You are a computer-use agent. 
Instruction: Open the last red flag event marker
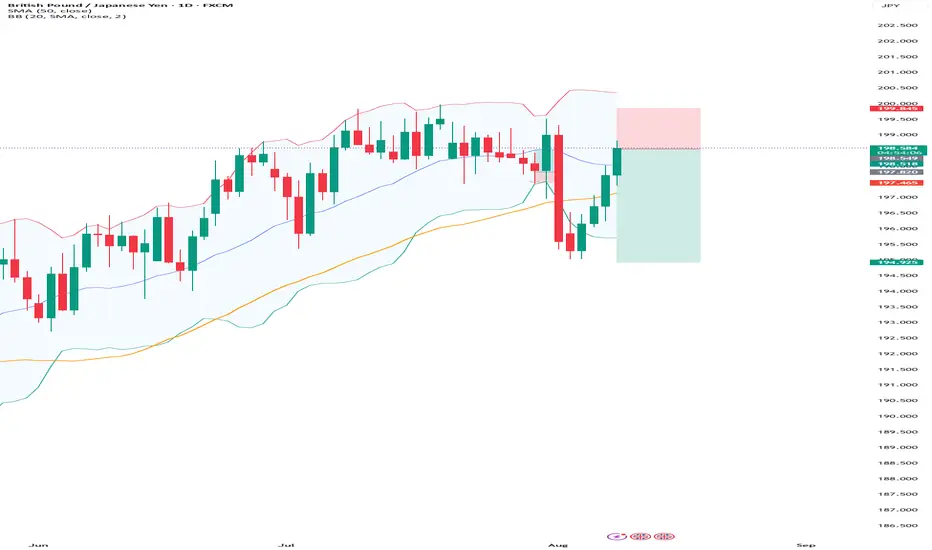coord(664,536)
